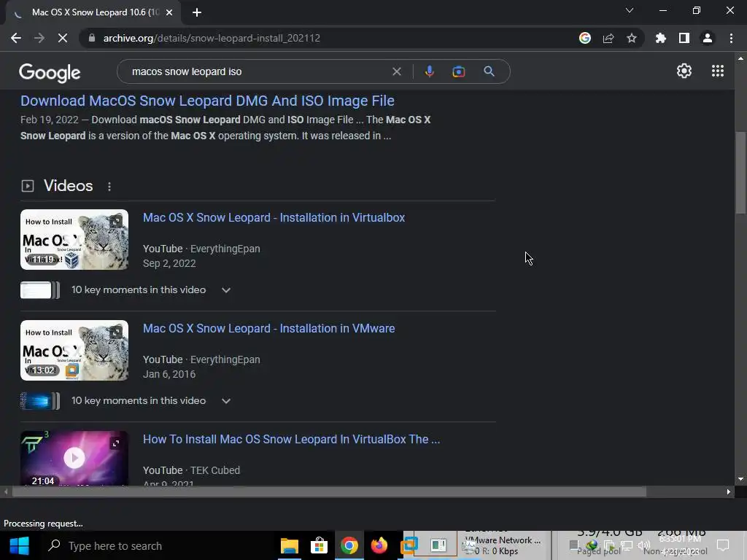Switch to Chrome in the taskbar

(349, 545)
